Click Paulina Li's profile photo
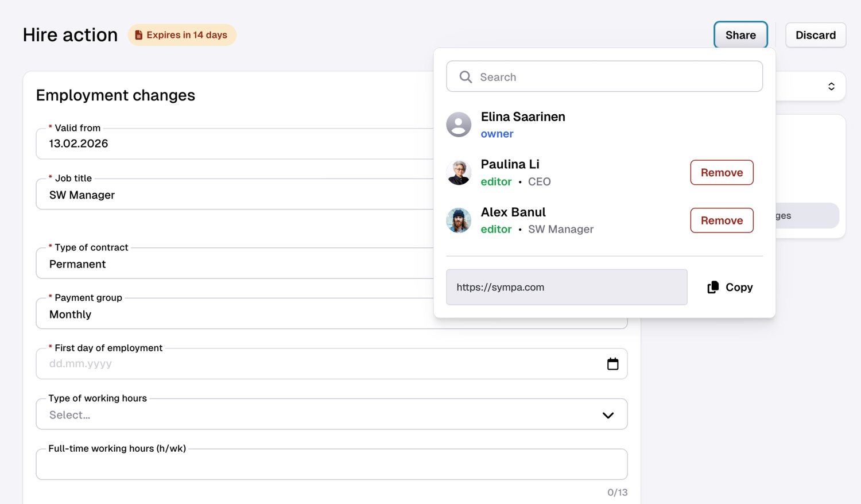This screenshot has height=504, width=861. pos(459,172)
